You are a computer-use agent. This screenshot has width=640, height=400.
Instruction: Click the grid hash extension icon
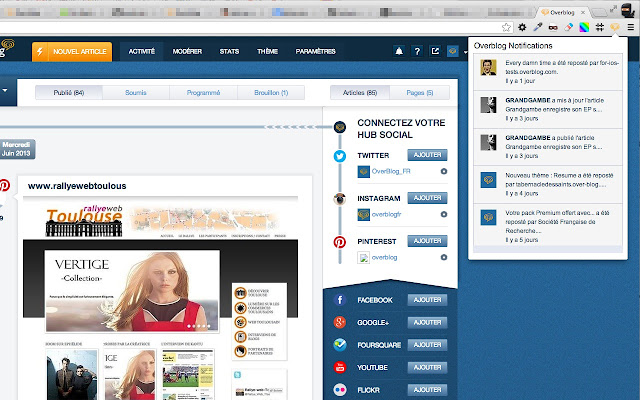tap(600, 27)
